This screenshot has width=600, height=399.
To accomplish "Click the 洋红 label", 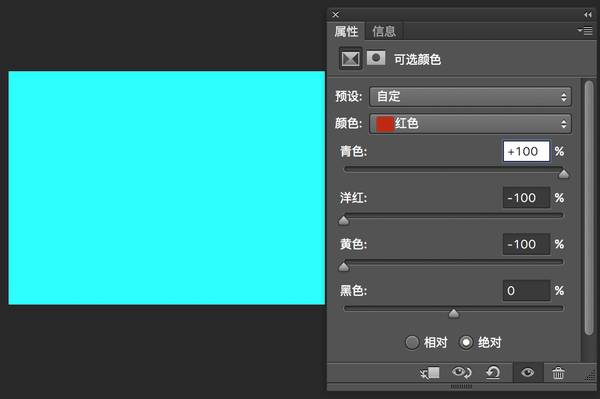I will pyautogui.click(x=353, y=198).
